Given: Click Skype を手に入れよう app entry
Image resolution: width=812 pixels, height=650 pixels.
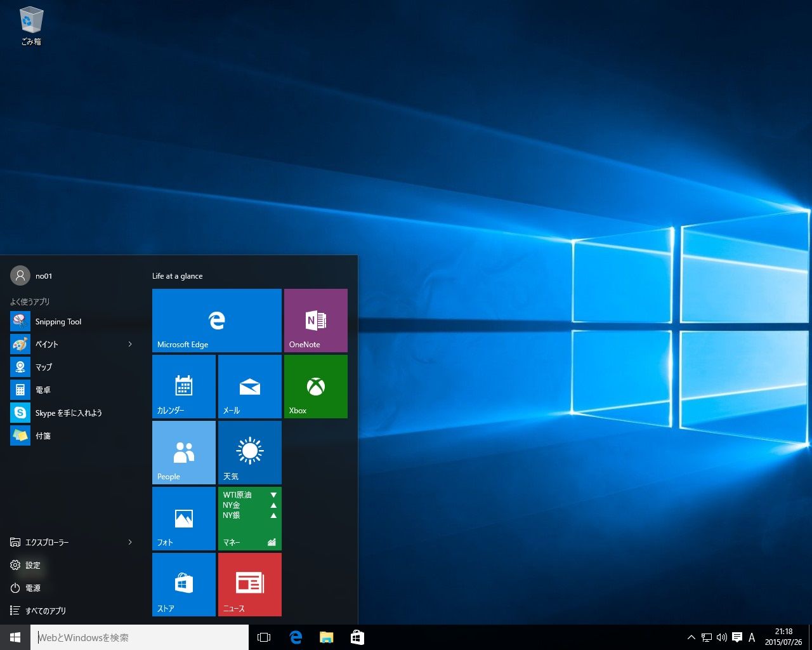Looking at the screenshot, I should 71,413.
